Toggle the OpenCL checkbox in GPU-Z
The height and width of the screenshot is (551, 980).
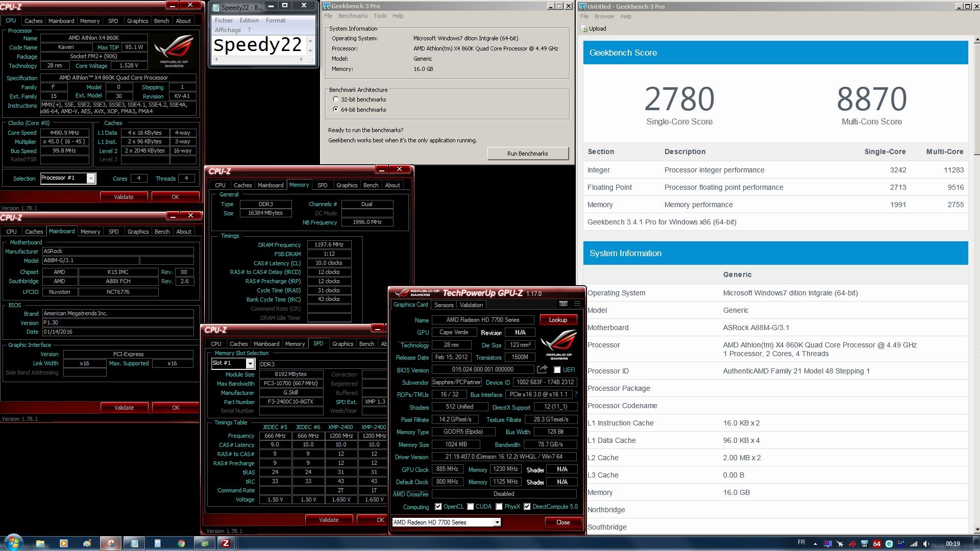point(438,507)
